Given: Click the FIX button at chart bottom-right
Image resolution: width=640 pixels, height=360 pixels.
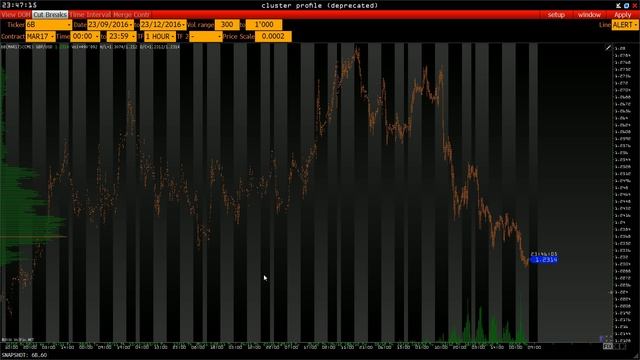Looking at the screenshot, I should (608, 347).
